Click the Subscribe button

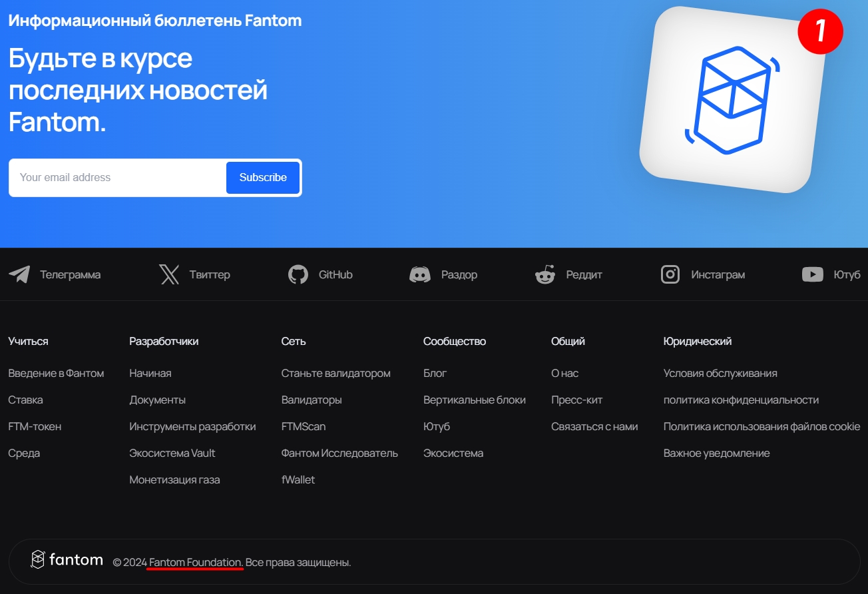pyautogui.click(x=263, y=178)
